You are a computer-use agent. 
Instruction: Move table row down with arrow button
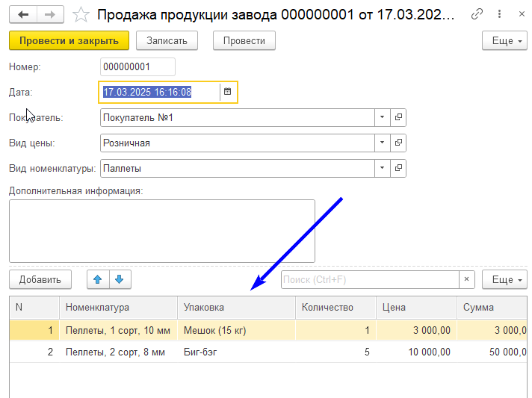[x=120, y=279]
